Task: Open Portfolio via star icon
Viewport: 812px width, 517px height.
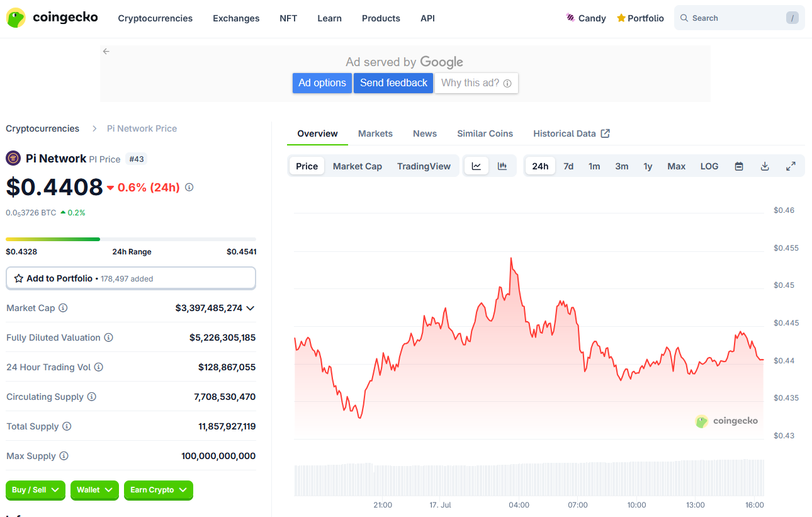Action: [x=621, y=18]
